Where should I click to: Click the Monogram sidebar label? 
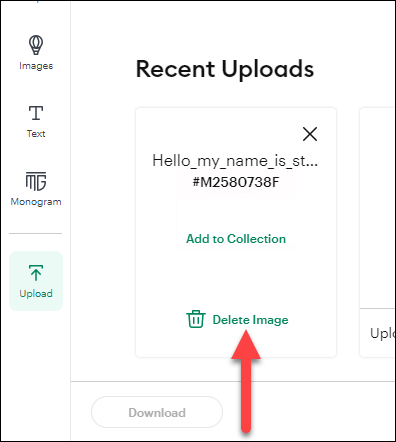click(36, 202)
